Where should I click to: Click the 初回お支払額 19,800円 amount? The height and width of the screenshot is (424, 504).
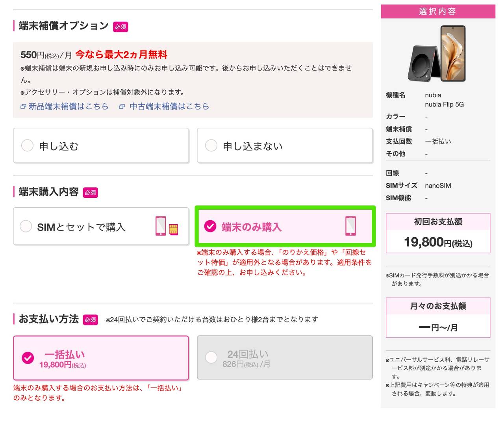438,242
